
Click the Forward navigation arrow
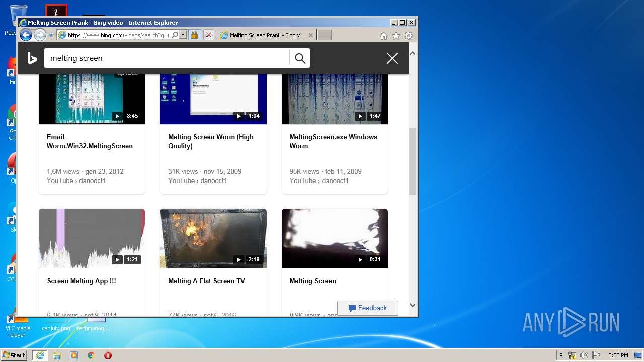[x=40, y=35]
